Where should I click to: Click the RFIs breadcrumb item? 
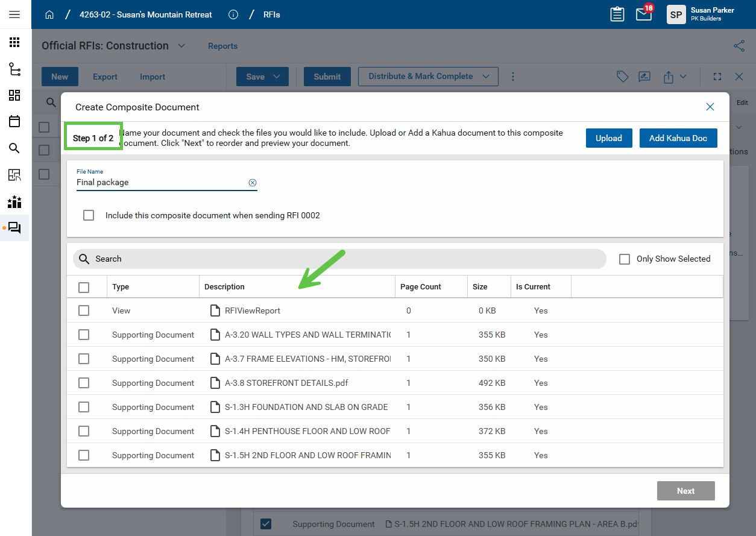point(271,14)
